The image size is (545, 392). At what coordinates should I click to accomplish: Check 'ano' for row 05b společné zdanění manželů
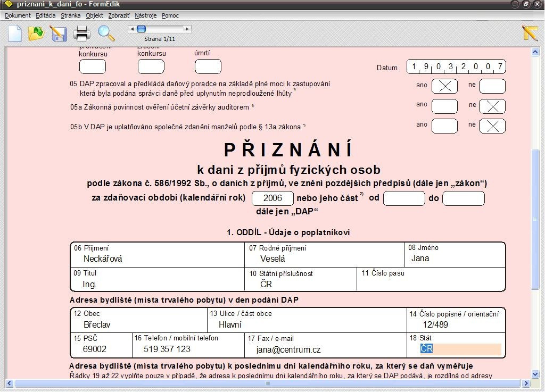(x=444, y=126)
